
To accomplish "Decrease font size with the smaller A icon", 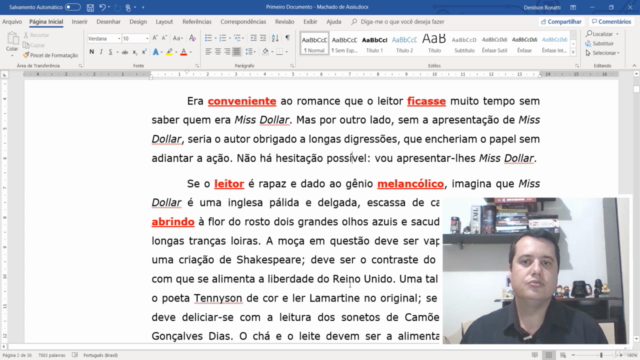I will 164,38.
